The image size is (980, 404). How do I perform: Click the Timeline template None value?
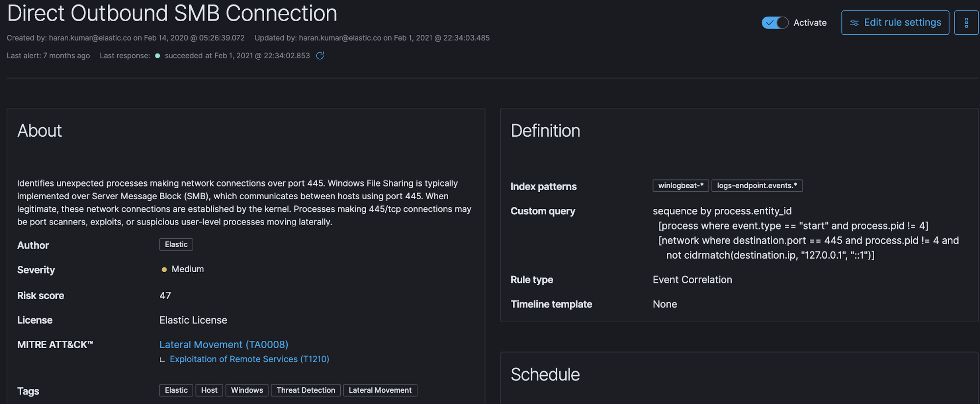tap(665, 304)
